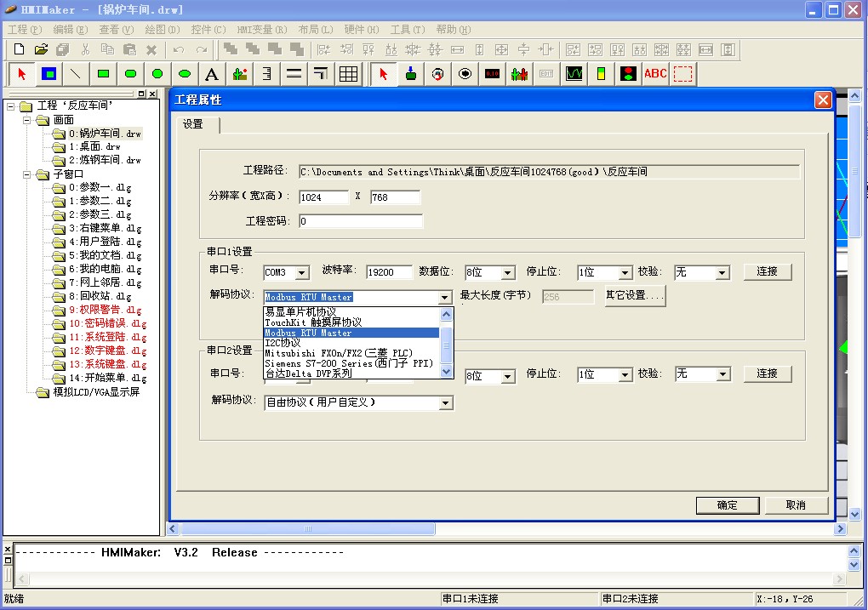This screenshot has height=610, width=868.
Task: Collapse the 子窗口 tree folder
Action: click(26, 174)
